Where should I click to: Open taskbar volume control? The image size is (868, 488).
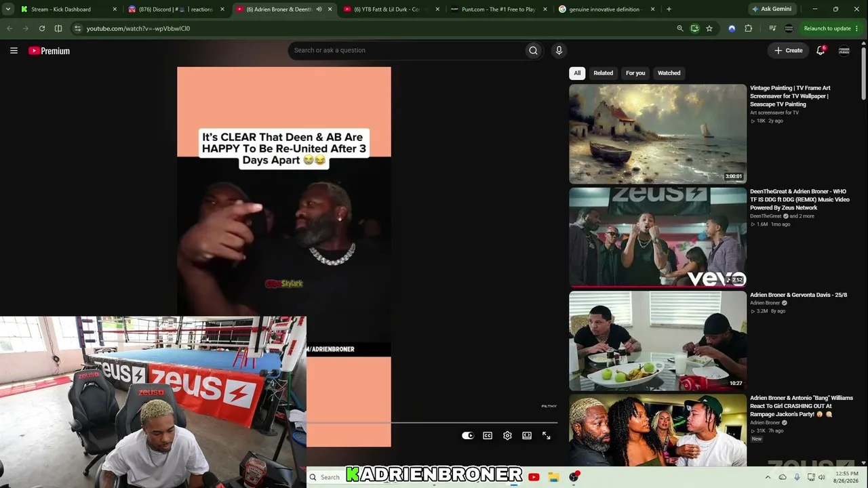coord(822,477)
